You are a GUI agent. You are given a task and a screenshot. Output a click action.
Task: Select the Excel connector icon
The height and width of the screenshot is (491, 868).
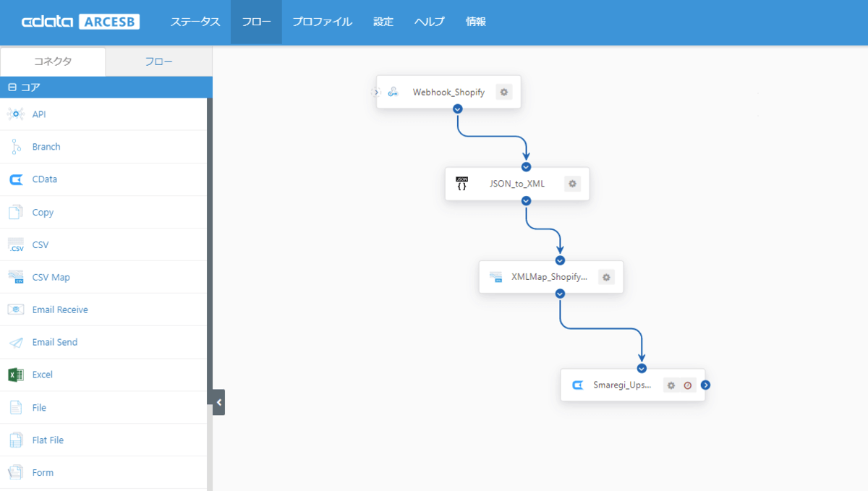[16, 374]
